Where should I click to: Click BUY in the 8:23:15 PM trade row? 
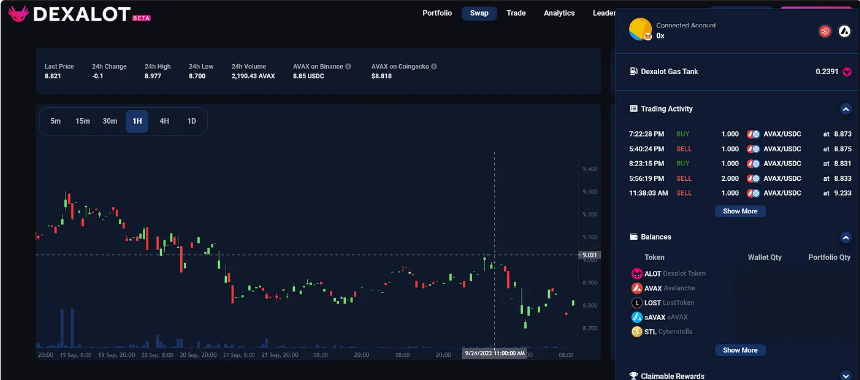click(x=683, y=163)
